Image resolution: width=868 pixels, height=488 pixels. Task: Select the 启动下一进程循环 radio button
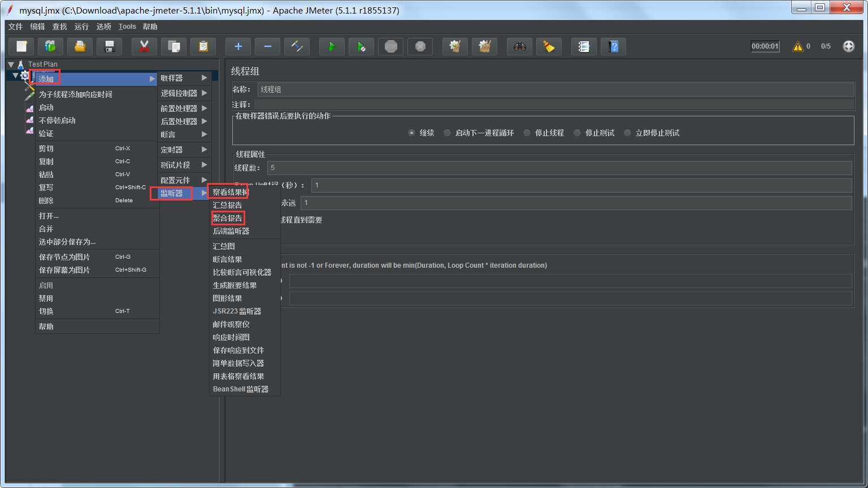pos(447,133)
